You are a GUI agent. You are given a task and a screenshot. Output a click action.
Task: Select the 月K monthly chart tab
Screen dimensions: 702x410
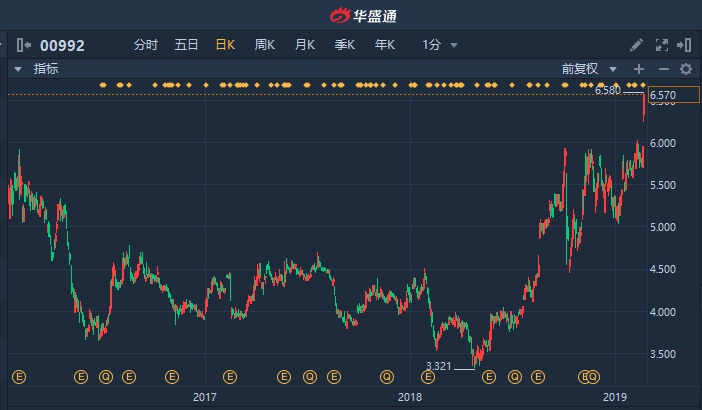click(305, 45)
